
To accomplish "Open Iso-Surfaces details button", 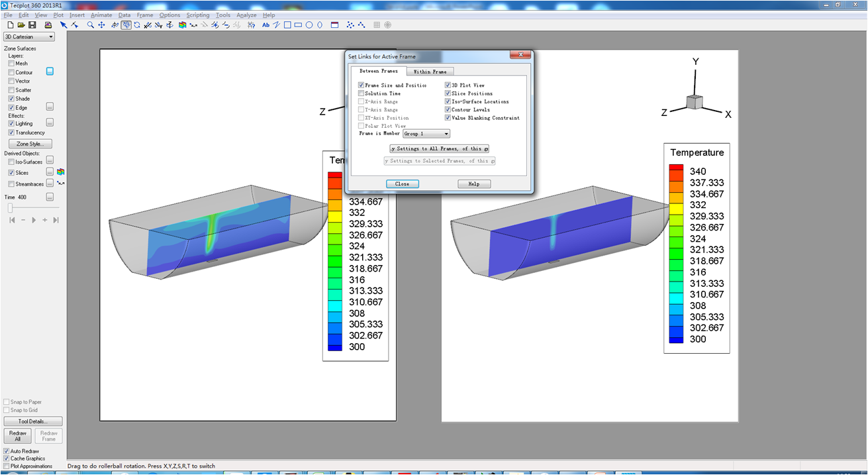I will tap(50, 161).
